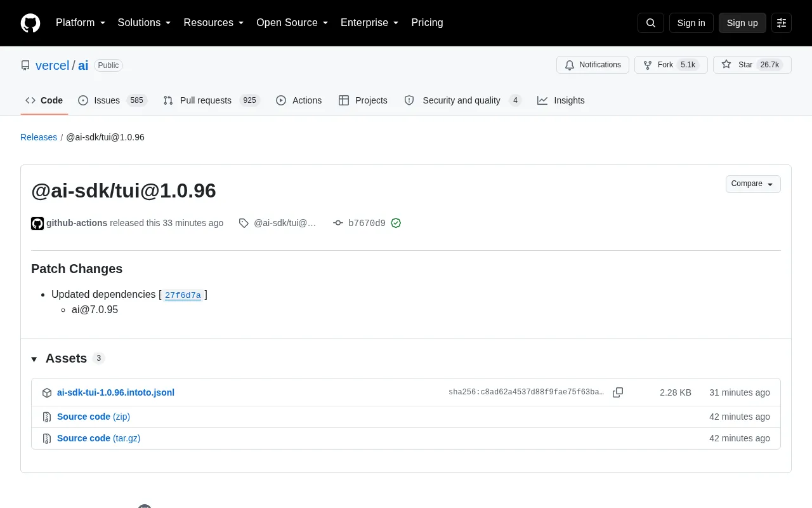View the Security and quality tab

(x=463, y=100)
